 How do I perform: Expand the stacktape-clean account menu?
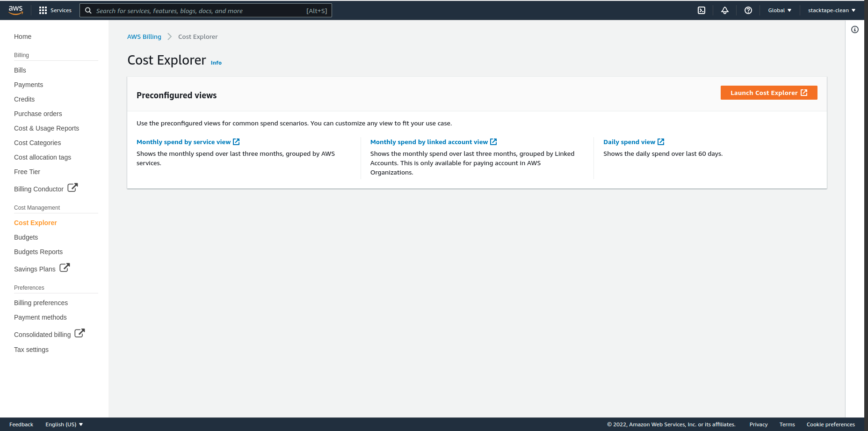pos(832,10)
